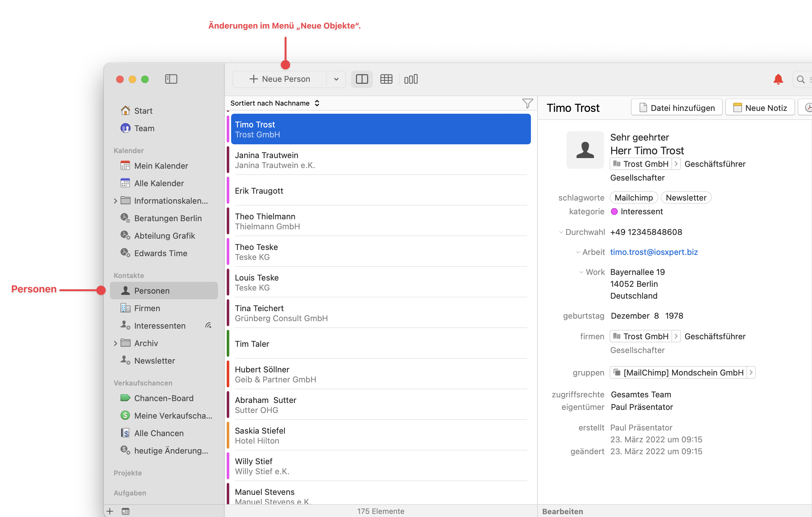The image size is (812, 517).
Task: Open the Sortiert nach Nachname sort menu
Action: (275, 103)
